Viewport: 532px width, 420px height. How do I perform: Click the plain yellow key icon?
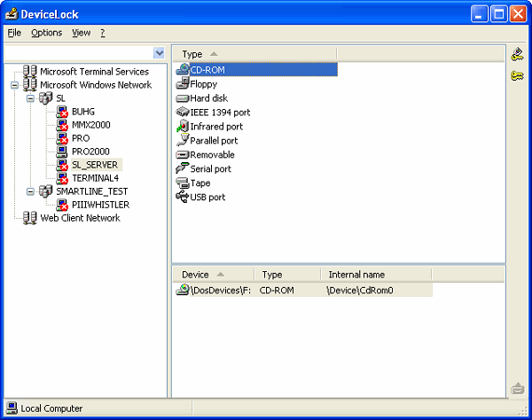[518, 76]
